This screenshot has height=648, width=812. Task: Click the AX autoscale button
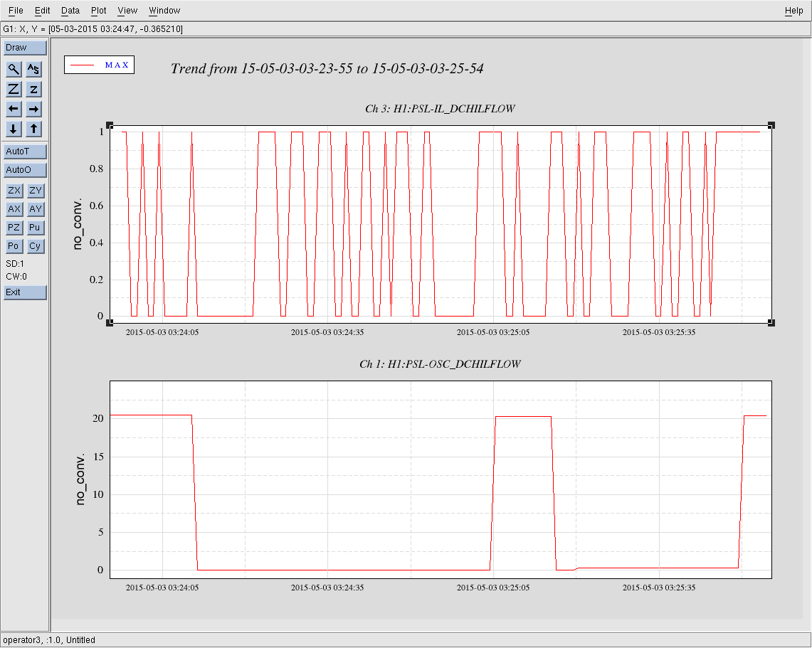pyautogui.click(x=14, y=209)
